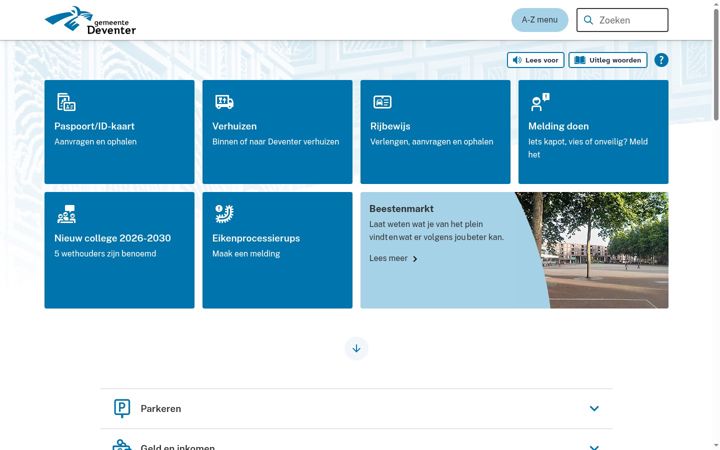Viewport: 720px width, 450px height.
Task: Click the Paspoort/ID-kaart card icon
Action: tap(66, 102)
